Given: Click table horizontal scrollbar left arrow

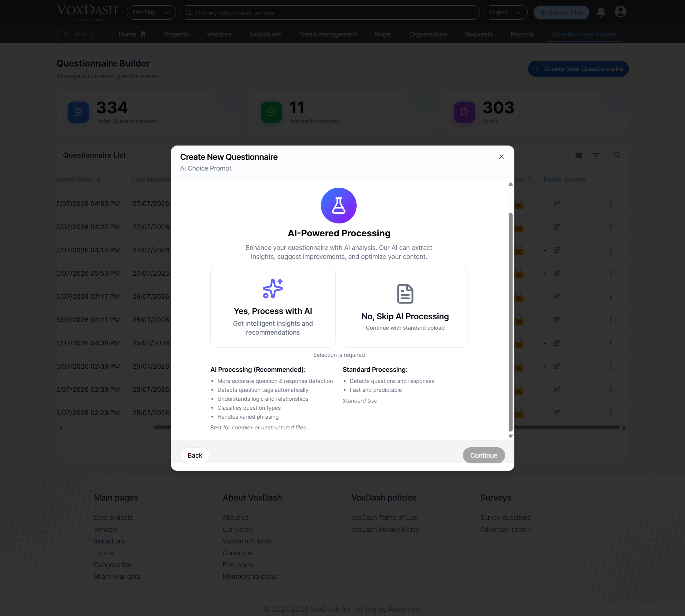Looking at the screenshot, I should coord(60,428).
